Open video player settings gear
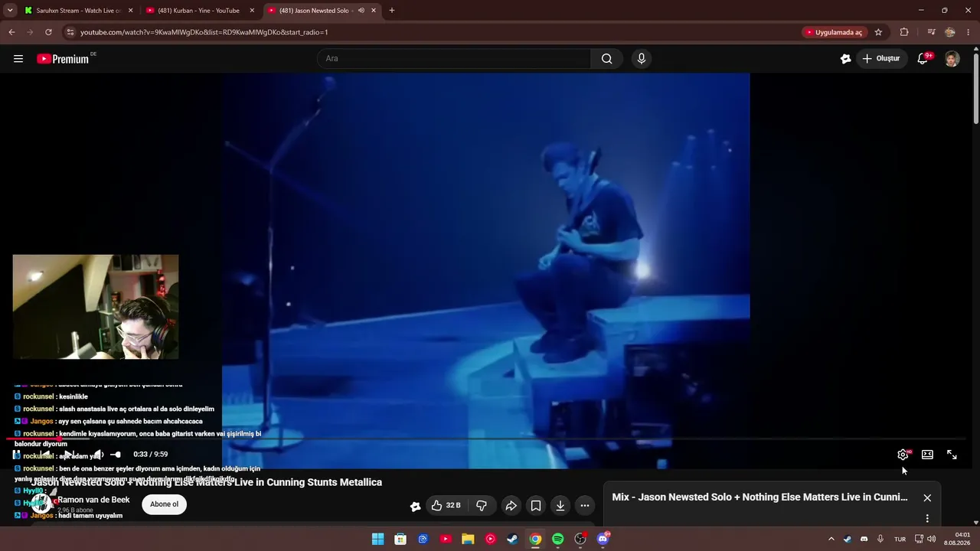 click(x=903, y=455)
